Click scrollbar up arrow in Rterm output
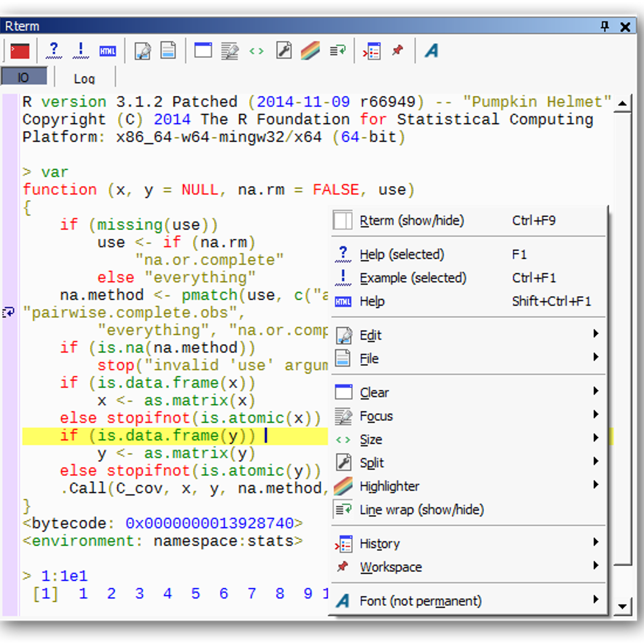 pyautogui.click(x=623, y=104)
